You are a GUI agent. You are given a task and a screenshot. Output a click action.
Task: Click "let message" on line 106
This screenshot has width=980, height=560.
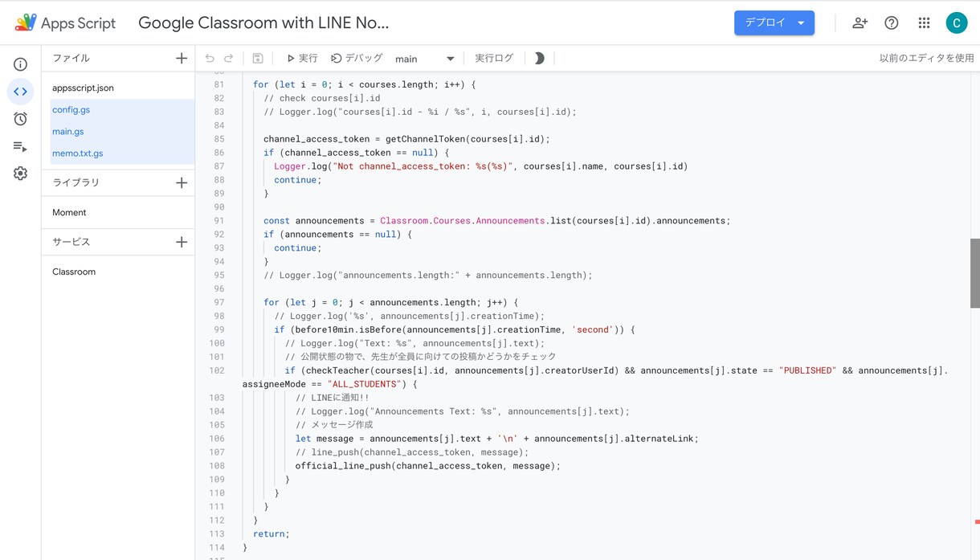(329, 439)
